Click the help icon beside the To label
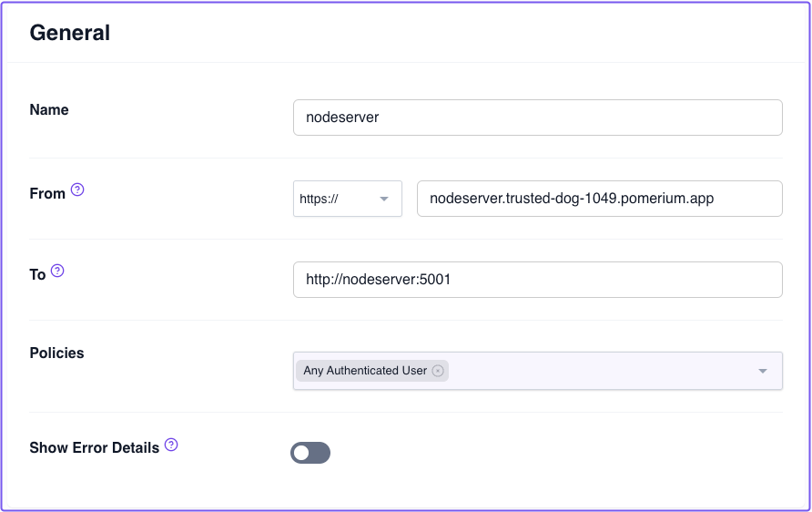This screenshot has height=512, width=812. click(x=57, y=271)
